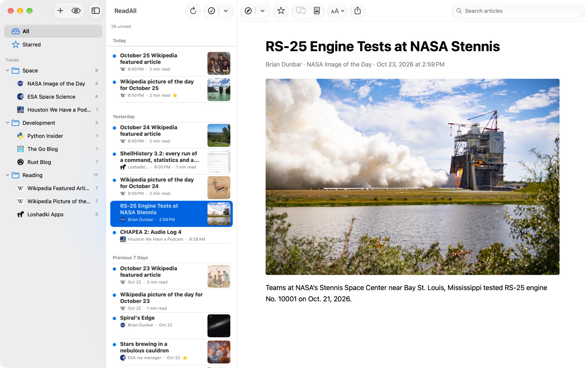Open Houston We Have a Podcast feed
Screen dimensions: 588x368
pos(53,110)
